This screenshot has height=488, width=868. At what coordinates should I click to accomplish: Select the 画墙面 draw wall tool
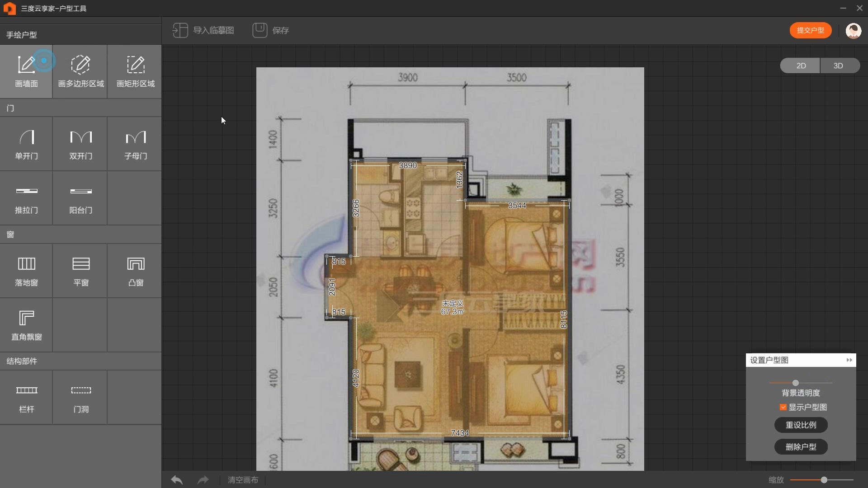(26, 71)
